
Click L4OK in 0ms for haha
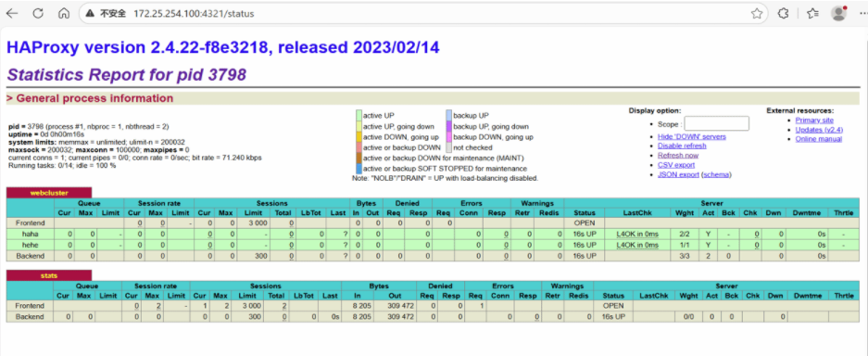click(x=637, y=235)
